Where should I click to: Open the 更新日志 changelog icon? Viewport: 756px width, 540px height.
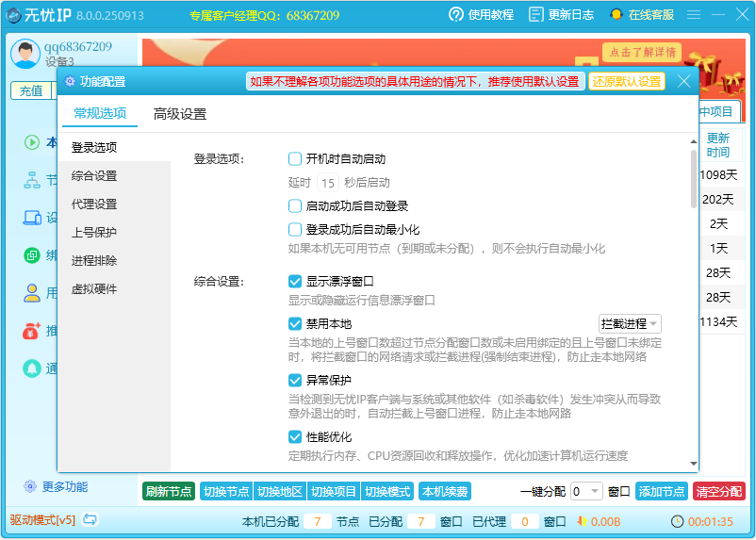click(536, 15)
